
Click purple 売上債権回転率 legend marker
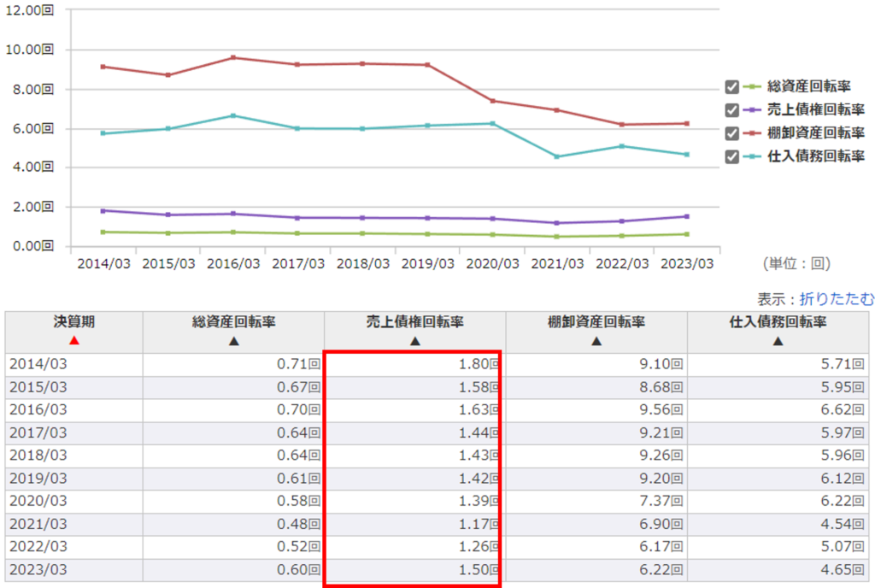(752, 110)
